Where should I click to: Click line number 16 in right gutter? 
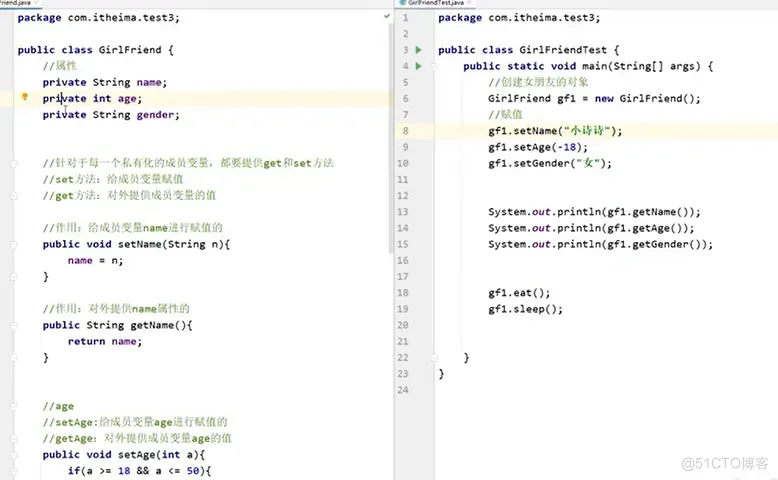pos(403,261)
